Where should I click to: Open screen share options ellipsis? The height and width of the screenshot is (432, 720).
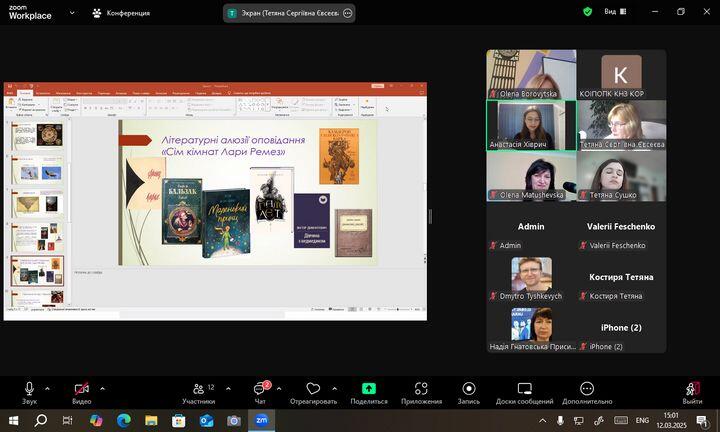click(348, 13)
